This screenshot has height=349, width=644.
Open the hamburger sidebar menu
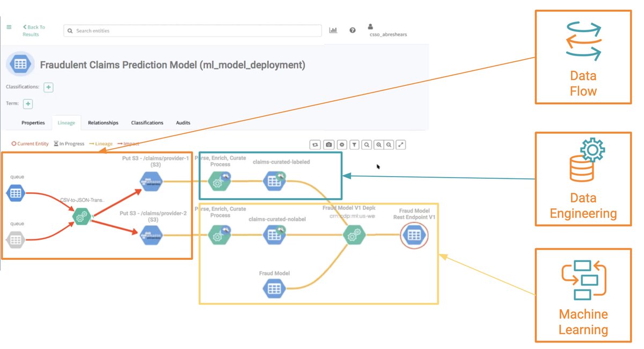(x=9, y=27)
